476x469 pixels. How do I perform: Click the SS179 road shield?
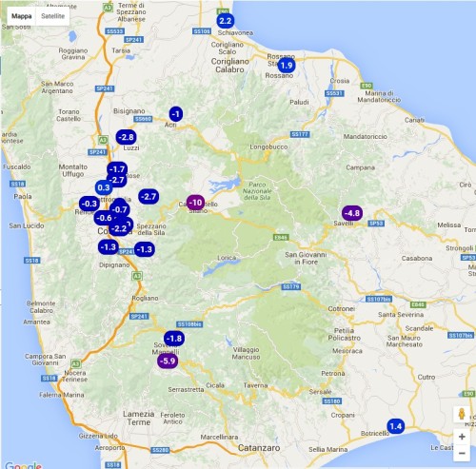(291, 287)
